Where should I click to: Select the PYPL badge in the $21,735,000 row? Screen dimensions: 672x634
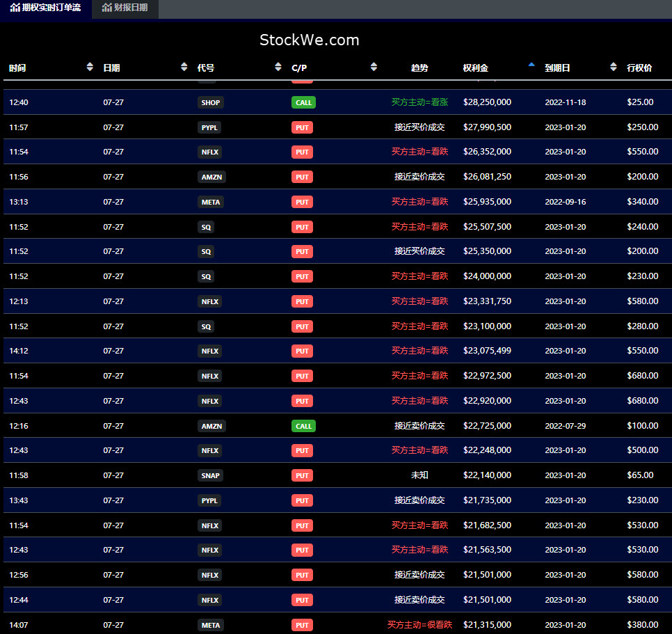click(x=209, y=500)
